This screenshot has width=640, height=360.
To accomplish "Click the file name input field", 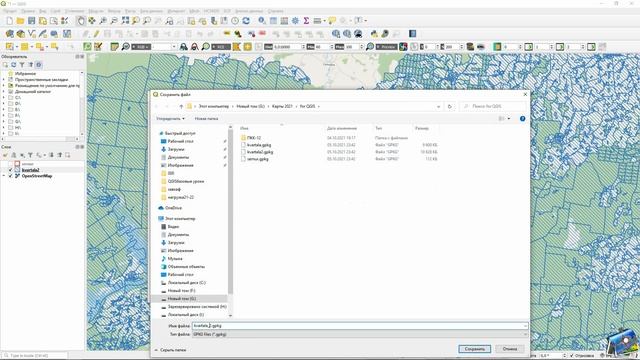I will point(360,326).
